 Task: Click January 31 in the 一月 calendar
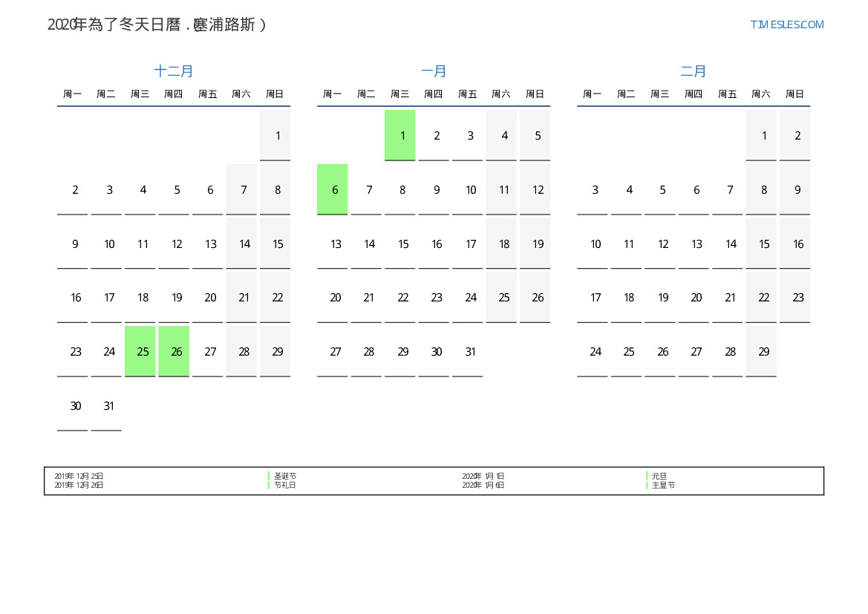tap(468, 351)
